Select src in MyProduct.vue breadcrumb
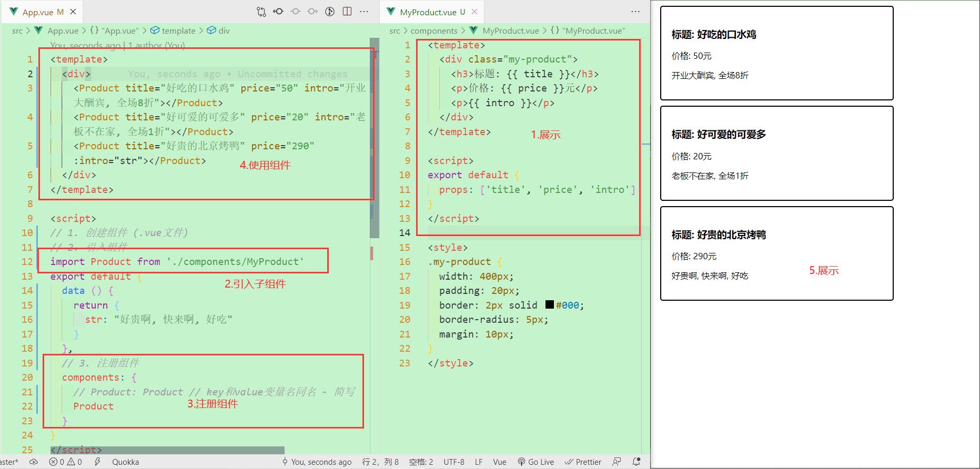Viewport: 980px width, 469px height. point(395,30)
